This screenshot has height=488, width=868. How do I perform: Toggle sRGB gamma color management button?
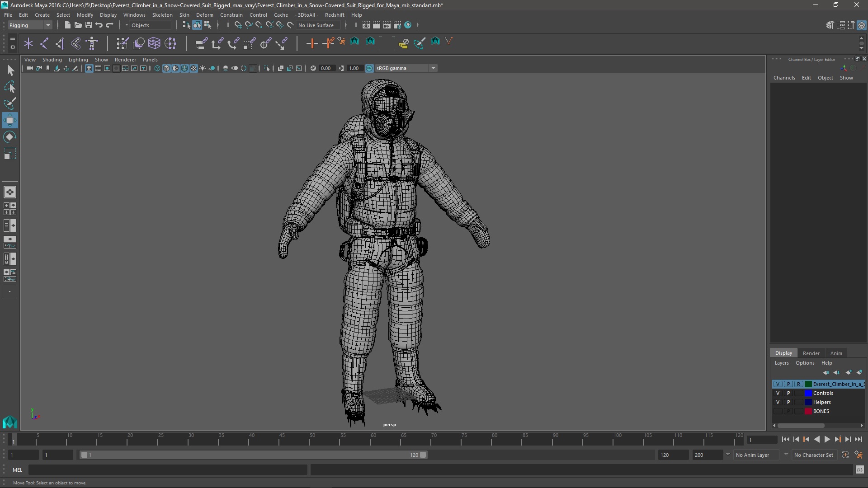coord(369,68)
